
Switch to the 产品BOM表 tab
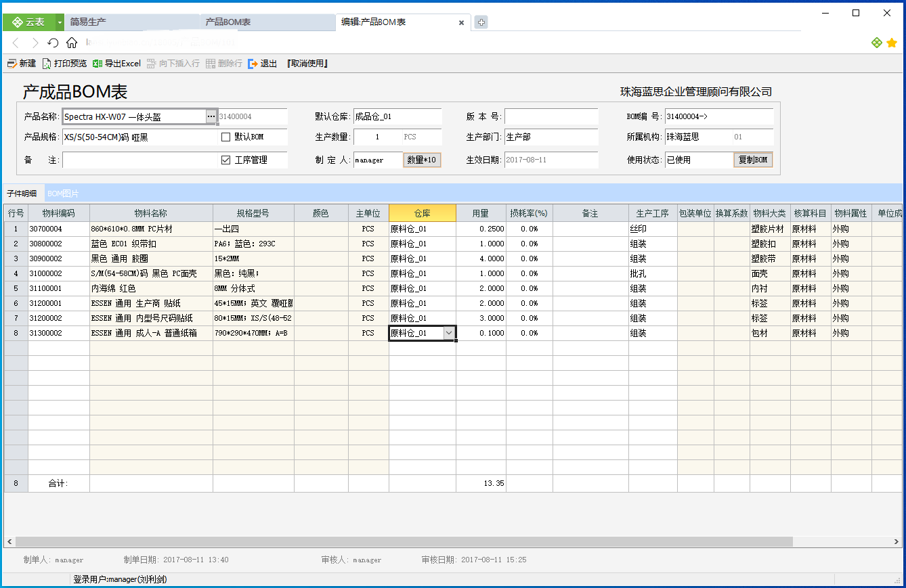[267, 22]
